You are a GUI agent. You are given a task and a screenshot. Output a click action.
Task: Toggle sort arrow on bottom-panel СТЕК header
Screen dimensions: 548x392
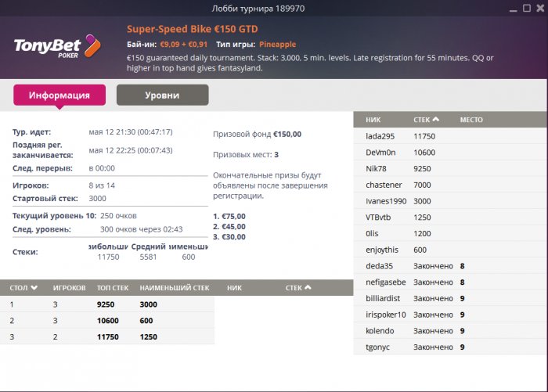(309, 288)
